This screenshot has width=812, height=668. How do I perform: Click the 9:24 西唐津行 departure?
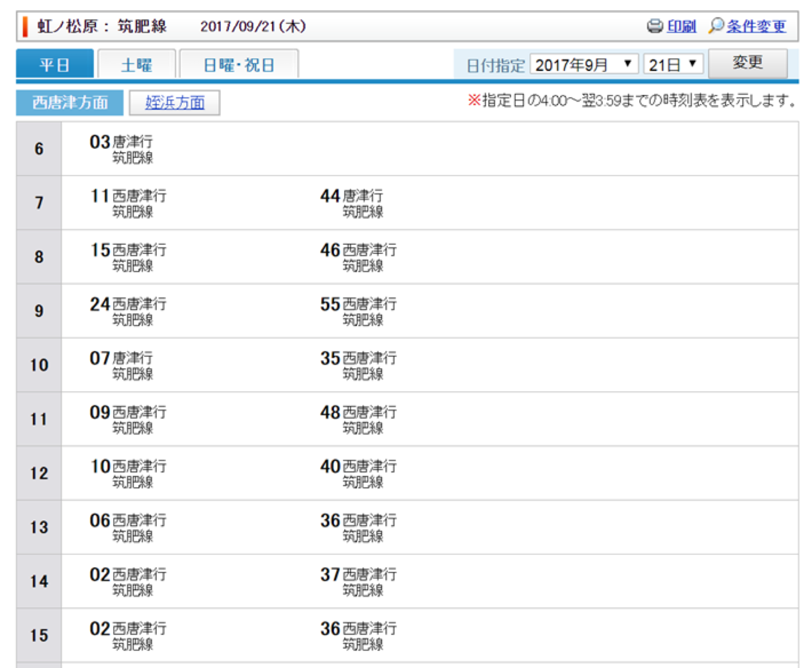point(128,311)
